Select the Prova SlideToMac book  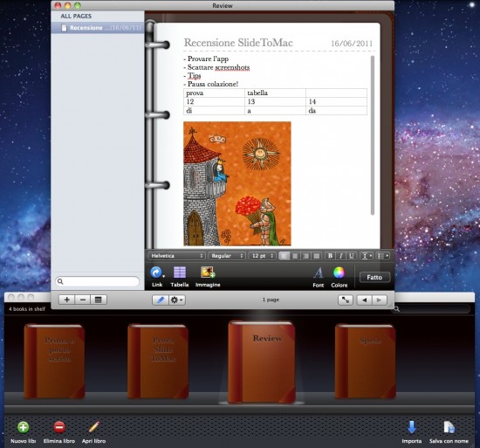click(x=158, y=362)
